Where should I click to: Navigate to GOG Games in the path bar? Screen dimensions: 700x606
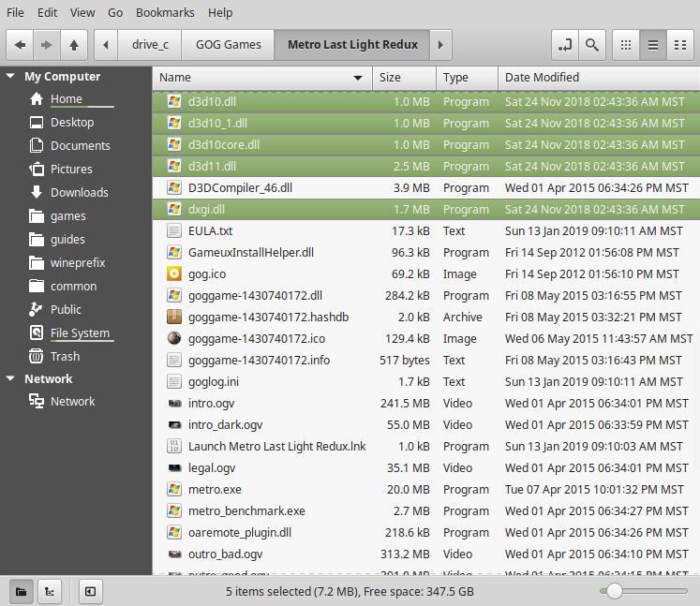pos(228,45)
